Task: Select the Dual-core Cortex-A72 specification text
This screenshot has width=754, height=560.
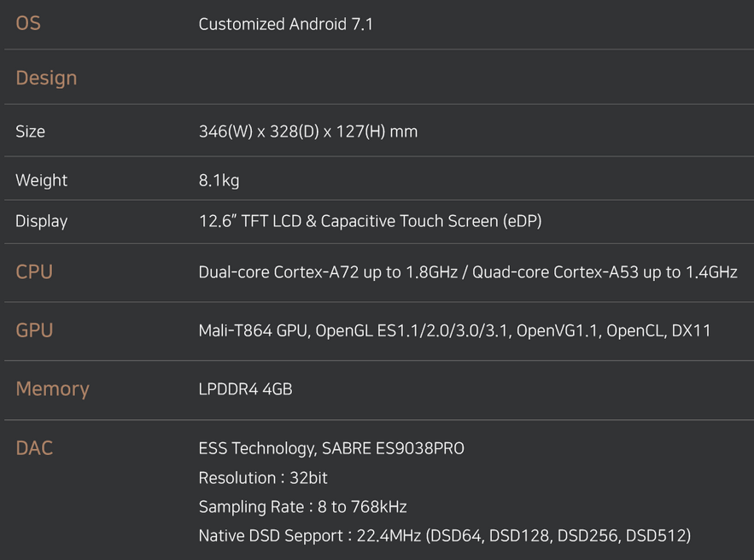Action: 468,272
